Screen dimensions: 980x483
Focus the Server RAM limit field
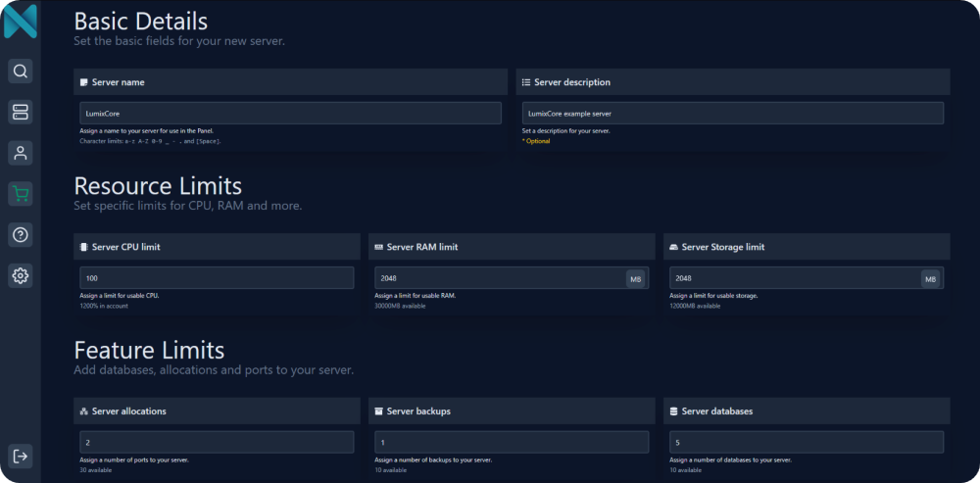(498, 278)
